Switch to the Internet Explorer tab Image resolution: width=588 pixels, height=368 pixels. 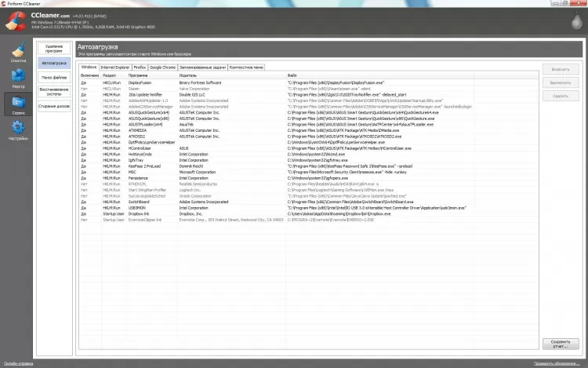(x=114, y=67)
